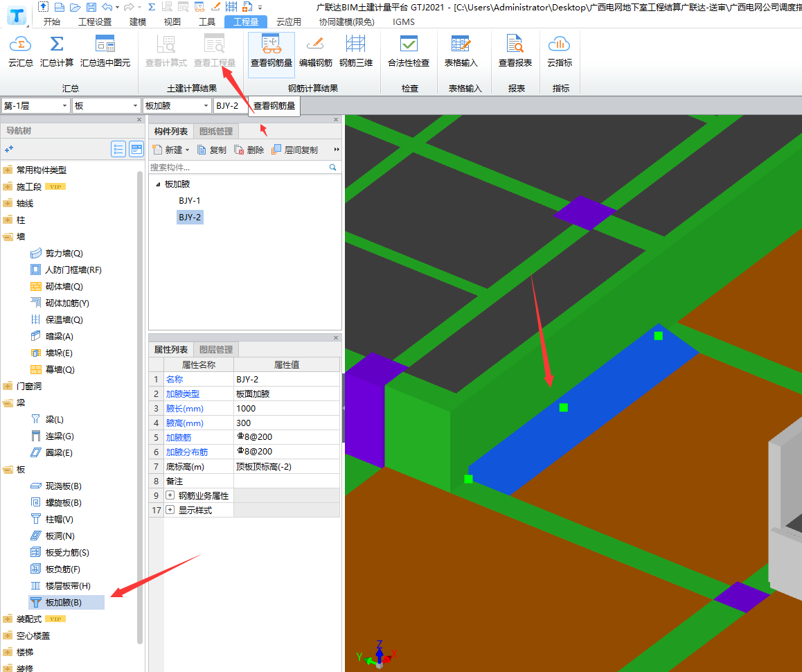Collapse the 板加腋 group in component list

[x=157, y=184]
